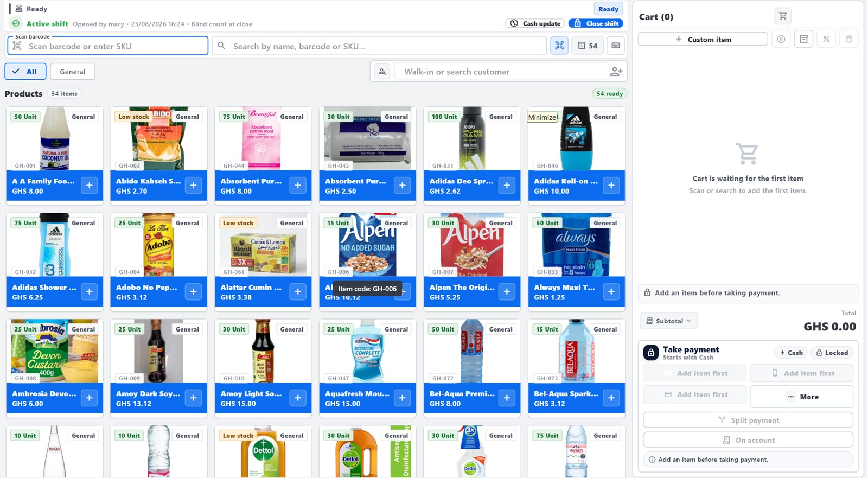
Task: Click the Scan barcode or enter SKU field
Action: [x=107, y=46]
